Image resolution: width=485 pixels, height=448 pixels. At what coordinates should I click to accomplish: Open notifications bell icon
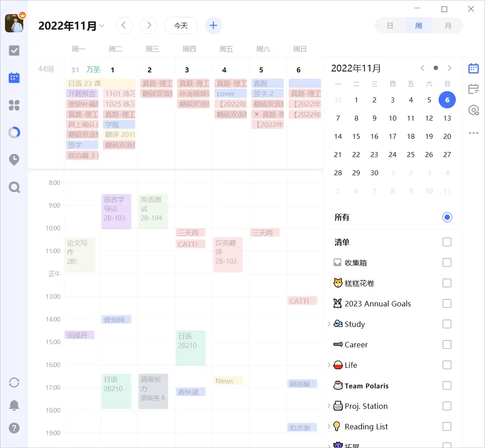[x=14, y=405]
